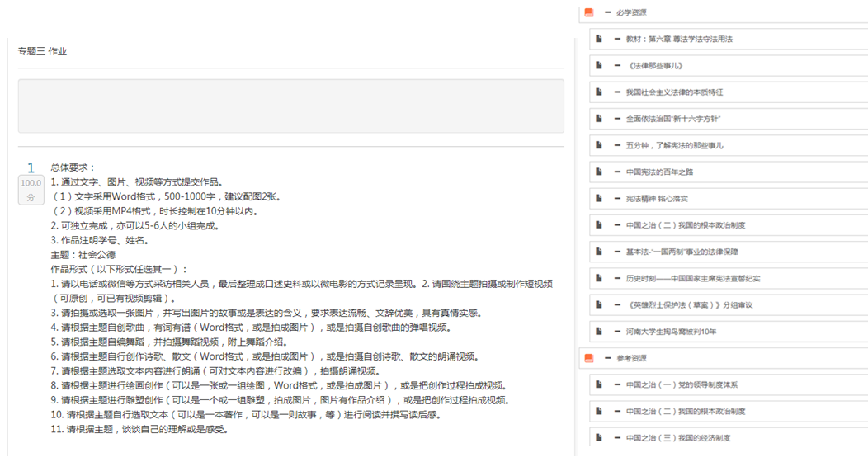Open 《英雄烈士保护法（草案）》分组审议 resource
The height and width of the screenshot is (462, 868).
(x=689, y=305)
